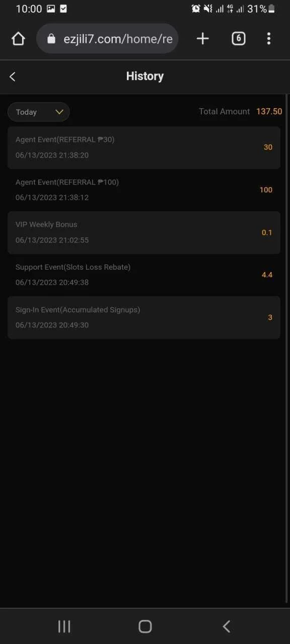290x644 pixels.
Task: Click the page scrollbar on right edge
Action: (287, 348)
